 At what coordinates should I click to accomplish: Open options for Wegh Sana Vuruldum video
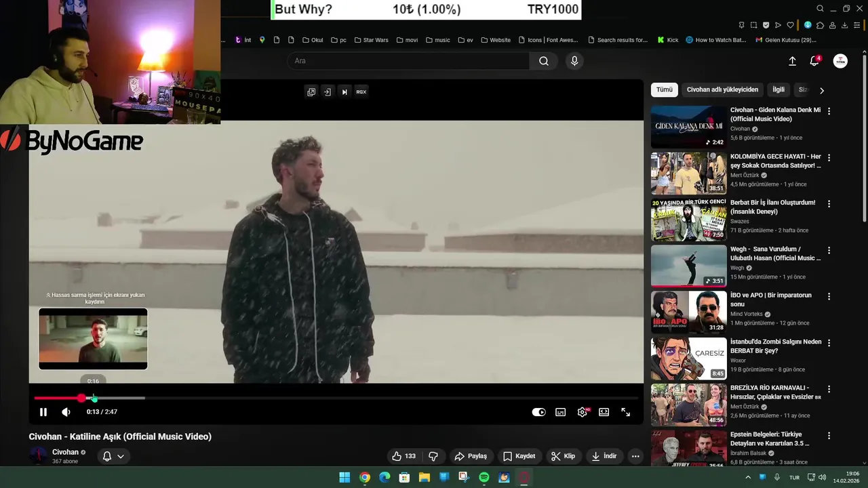click(x=829, y=250)
